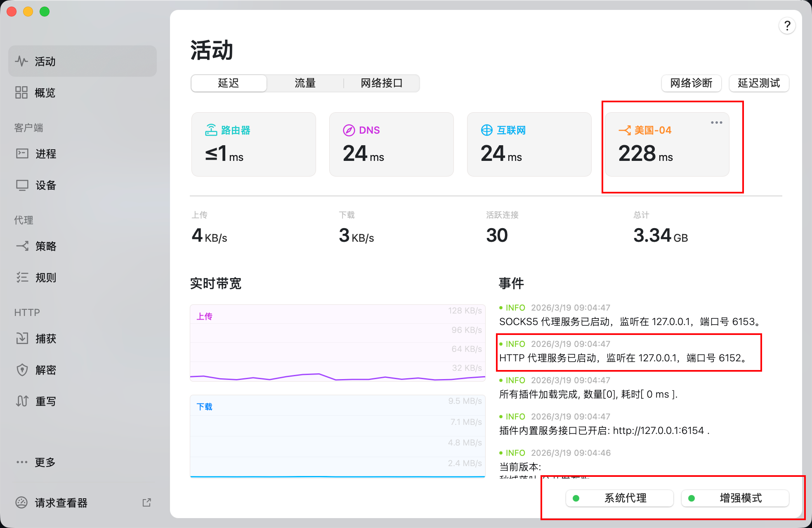Open the 重写 rewrite panel

coord(46,401)
